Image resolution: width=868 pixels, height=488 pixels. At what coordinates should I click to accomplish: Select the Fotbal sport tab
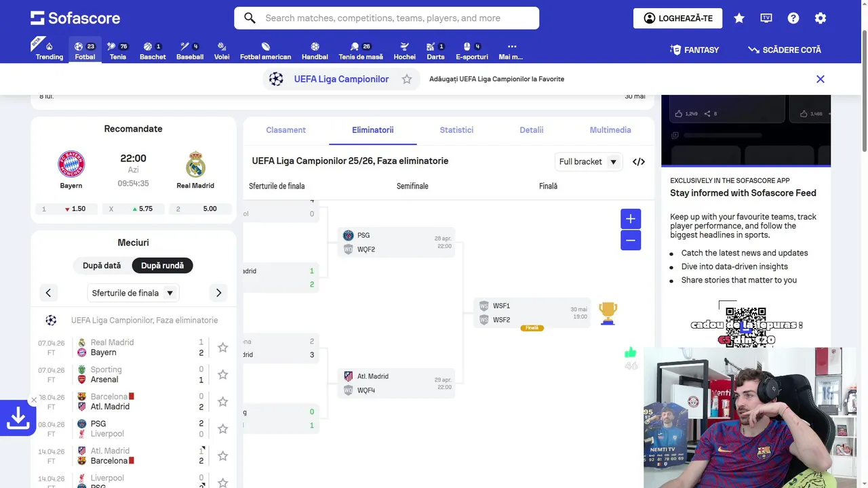(85, 51)
